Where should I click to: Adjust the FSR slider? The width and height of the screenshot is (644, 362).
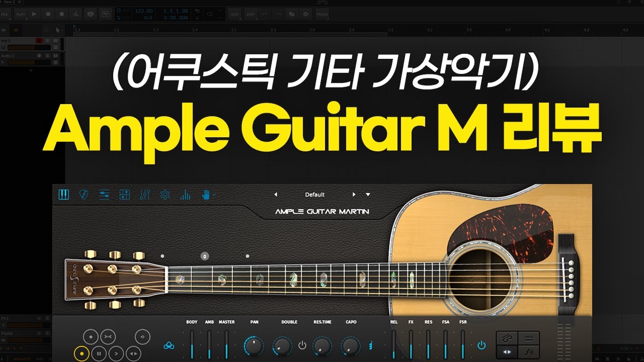click(463, 345)
